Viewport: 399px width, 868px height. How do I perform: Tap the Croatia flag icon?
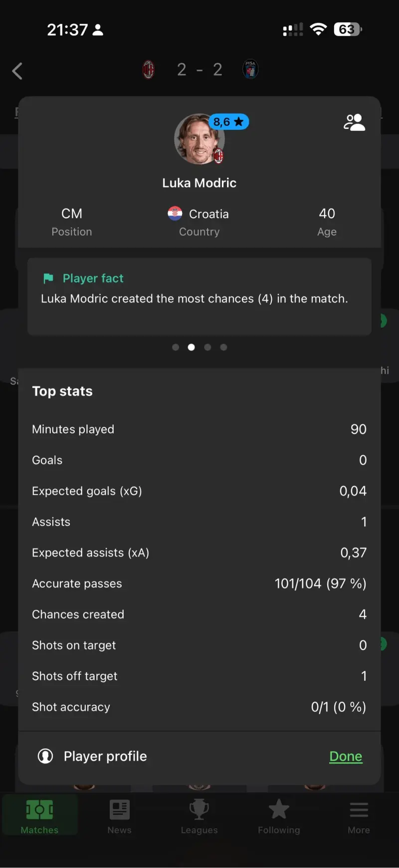point(175,214)
